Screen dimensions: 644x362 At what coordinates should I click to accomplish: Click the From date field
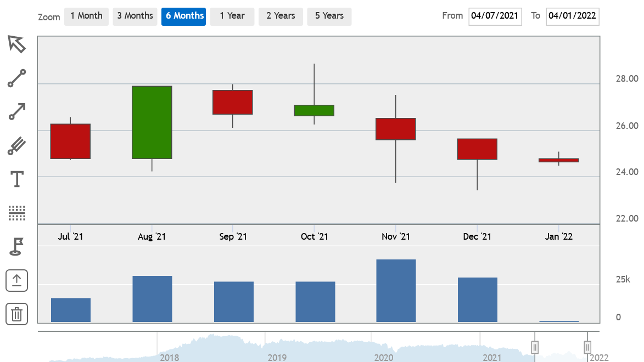[x=495, y=16]
